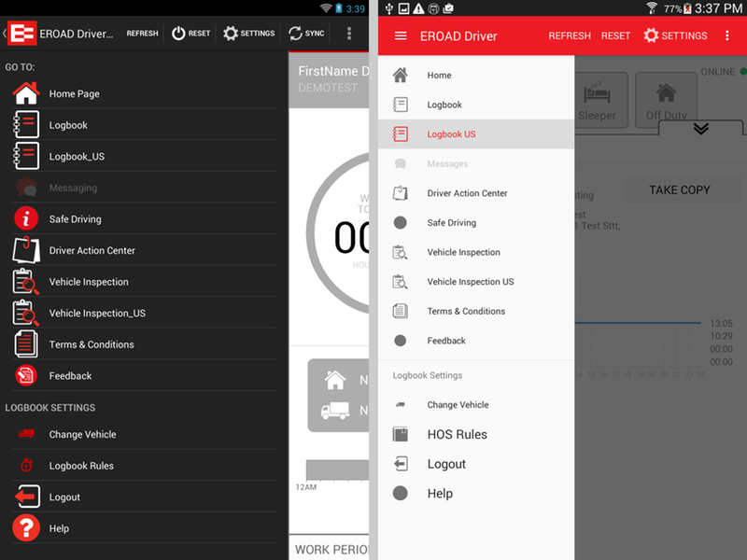
Task: Select Change Vehicle in light drawer
Action: tap(476, 405)
